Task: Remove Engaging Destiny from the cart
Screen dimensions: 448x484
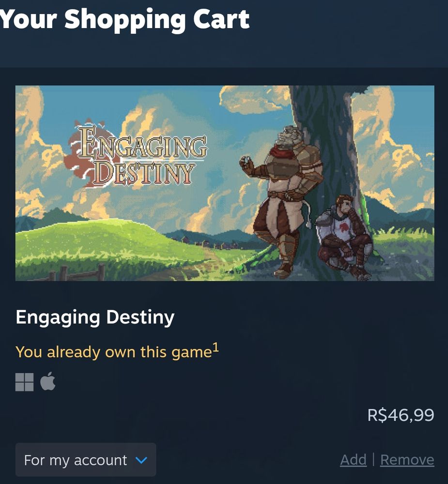Action: (x=407, y=460)
